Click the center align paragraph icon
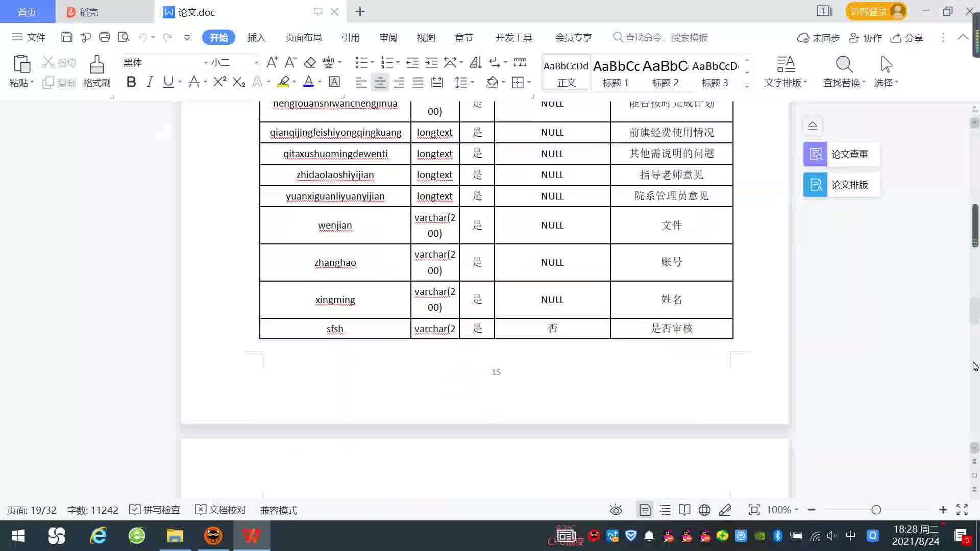Viewport: 980px width, 551px height. pyautogui.click(x=380, y=82)
